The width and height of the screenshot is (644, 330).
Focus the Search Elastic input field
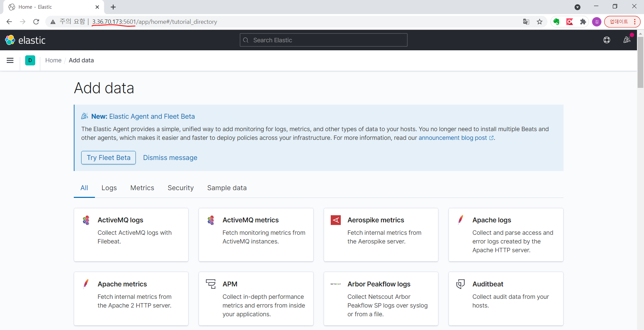click(x=324, y=40)
